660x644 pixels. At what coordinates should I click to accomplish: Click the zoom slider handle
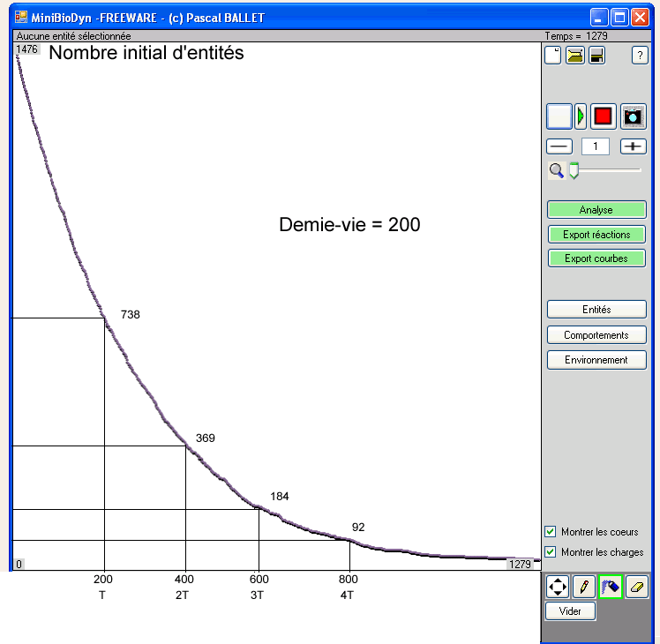pyautogui.click(x=574, y=170)
